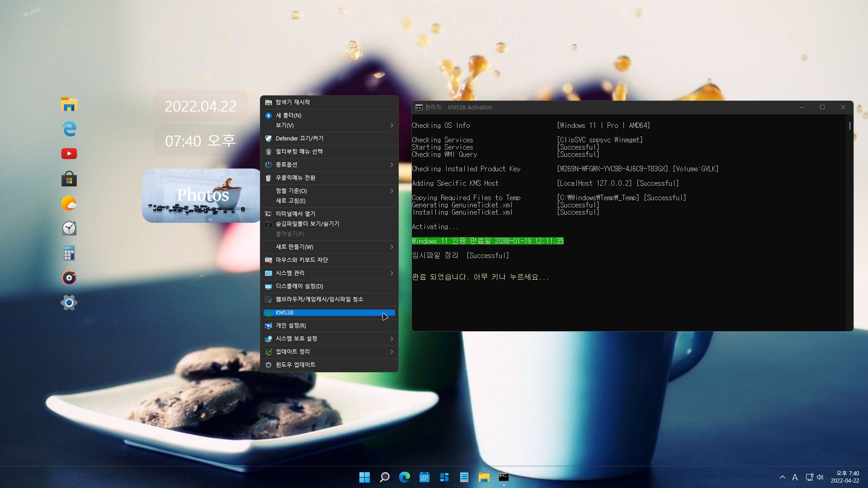
Task: Expand the 보기(V) submenu
Action: pyautogui.click(x=330, y=126)
